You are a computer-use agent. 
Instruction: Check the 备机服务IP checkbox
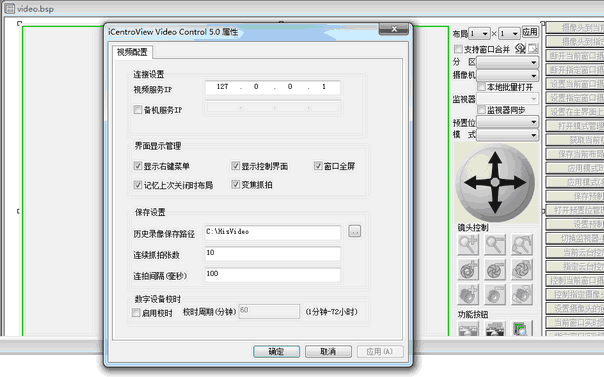(x=138, y=109)
